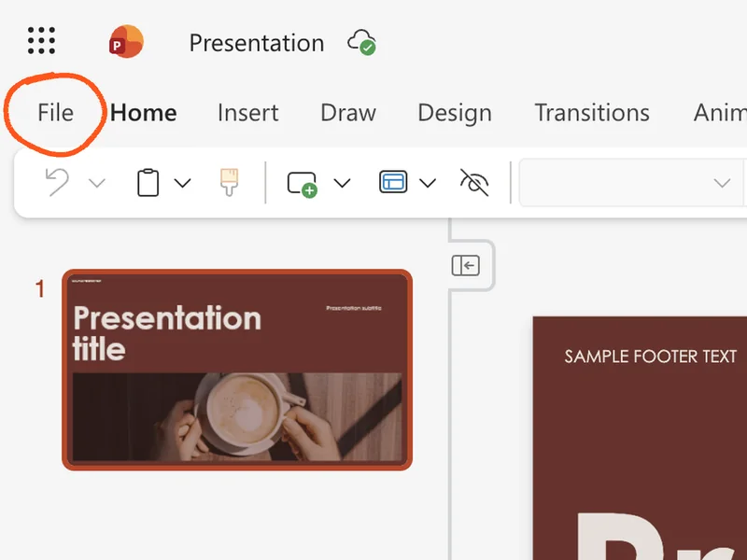Screen dimensions: 747x560
Task: Expand the Undo dropdown arrow
Action: pos(97,183)
